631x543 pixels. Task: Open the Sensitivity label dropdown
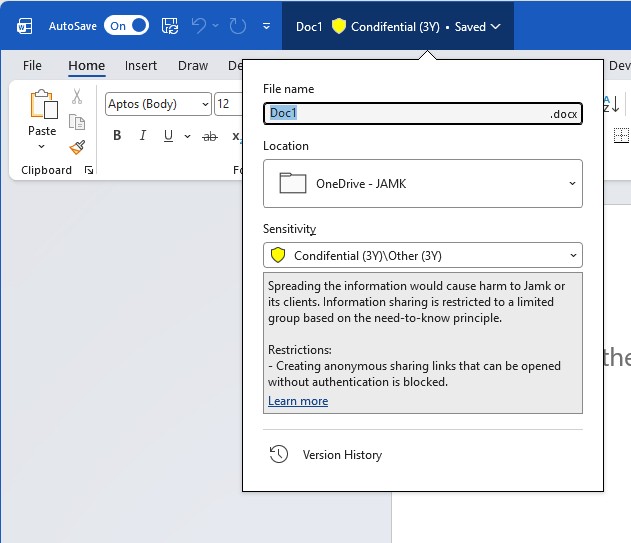572,256
